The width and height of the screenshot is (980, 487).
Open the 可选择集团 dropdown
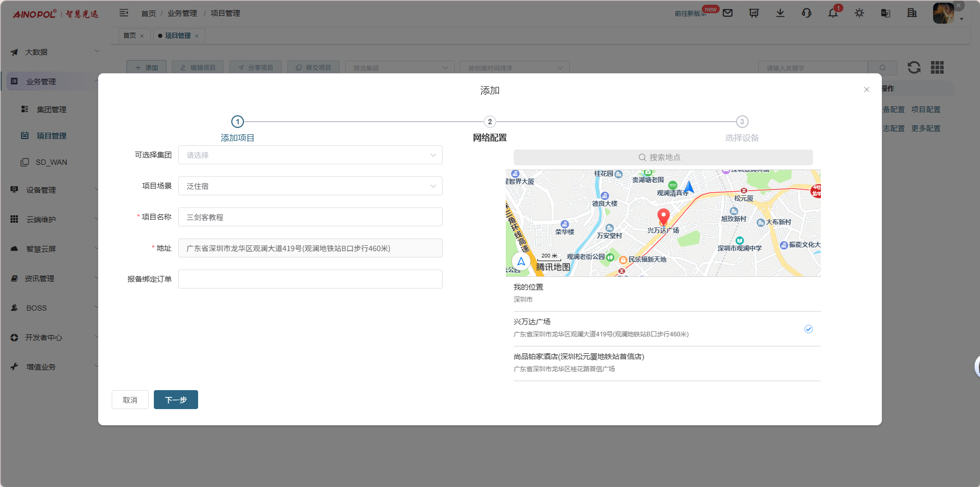(x=310, y=155)
